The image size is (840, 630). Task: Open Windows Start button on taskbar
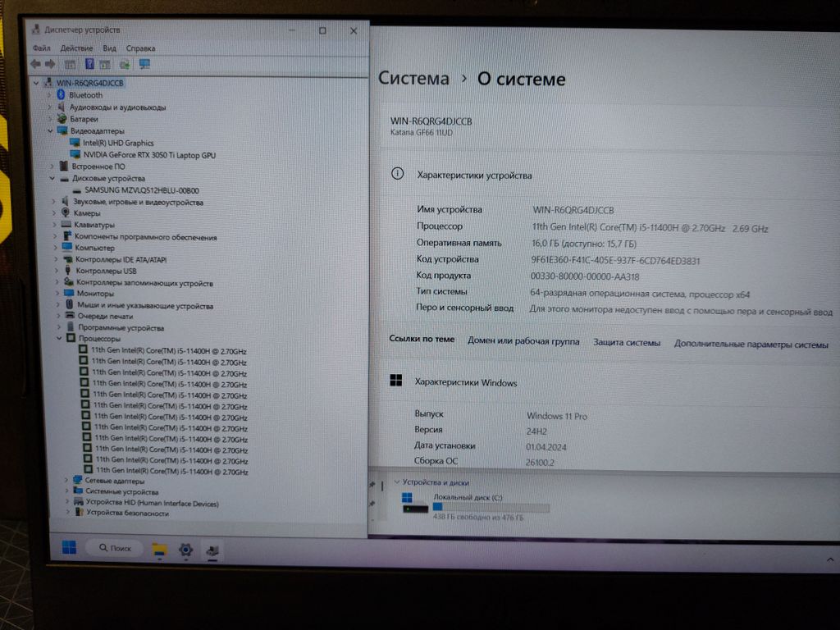[x=69, y=547]
